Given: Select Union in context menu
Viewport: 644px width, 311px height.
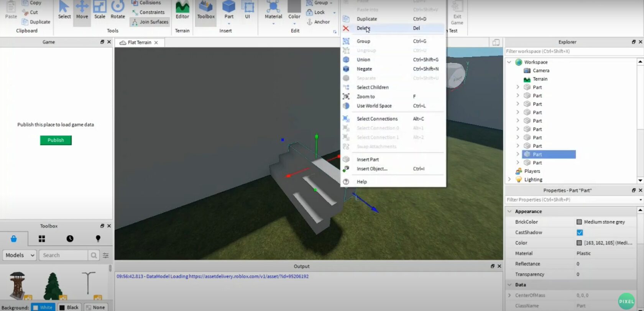Looking at the screenshot, I should click(393, 60).
